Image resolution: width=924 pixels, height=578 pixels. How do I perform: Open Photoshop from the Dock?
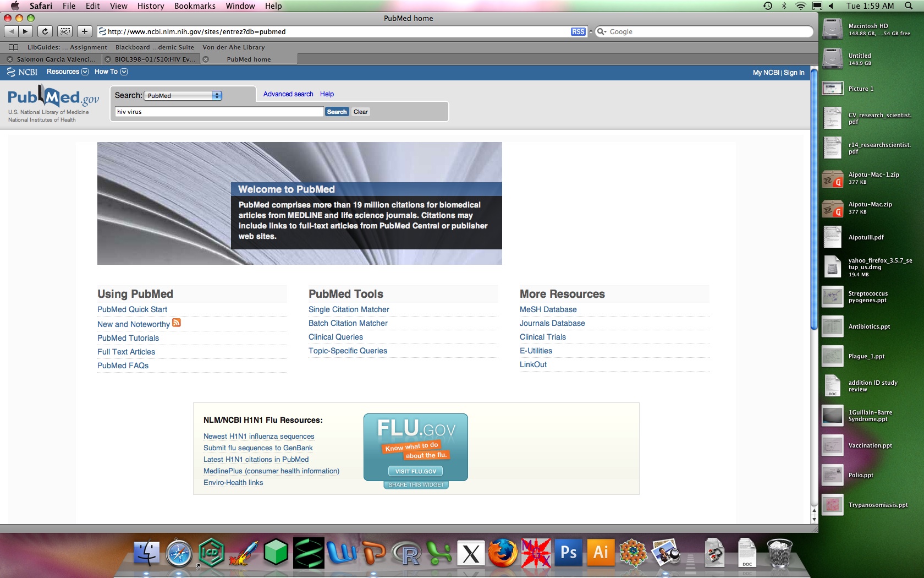tap(568, 553)
